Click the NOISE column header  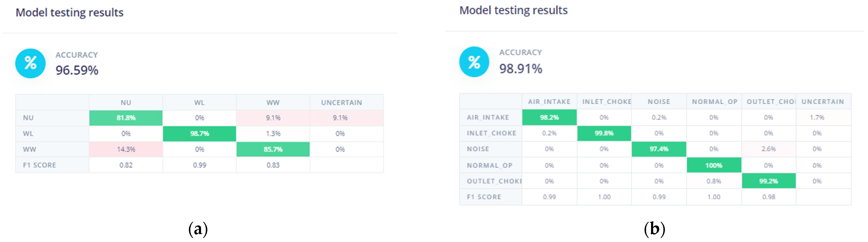(659, 101)
